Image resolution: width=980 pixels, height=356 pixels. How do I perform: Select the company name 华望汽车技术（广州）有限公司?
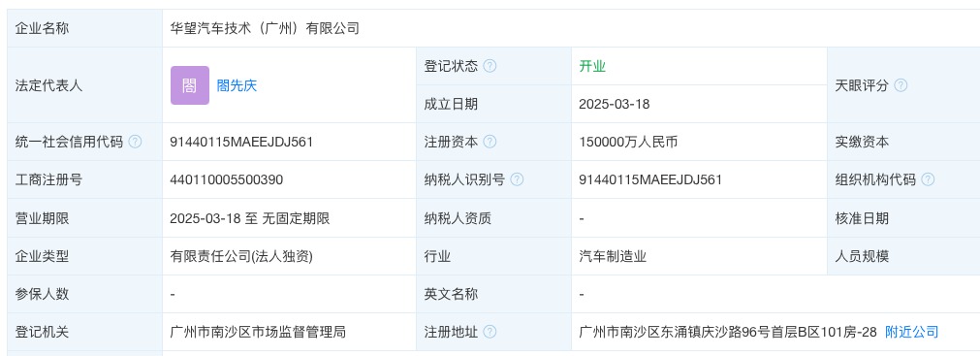[x=265, y=28]
